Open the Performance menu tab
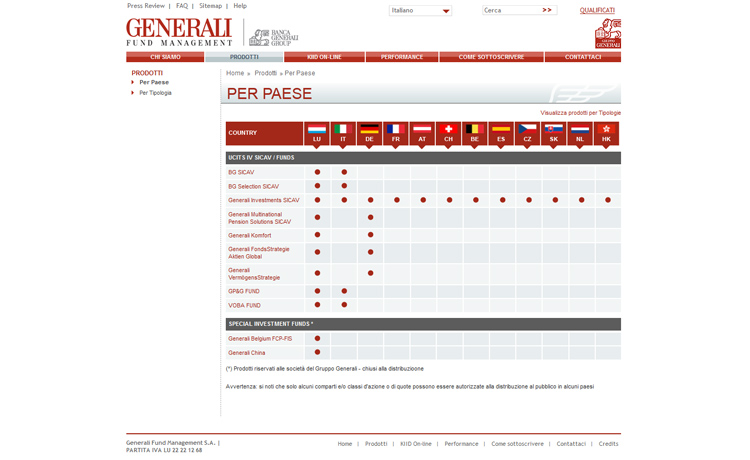Image resolution: width=750 pixels, height=460 pixels. 402,57
